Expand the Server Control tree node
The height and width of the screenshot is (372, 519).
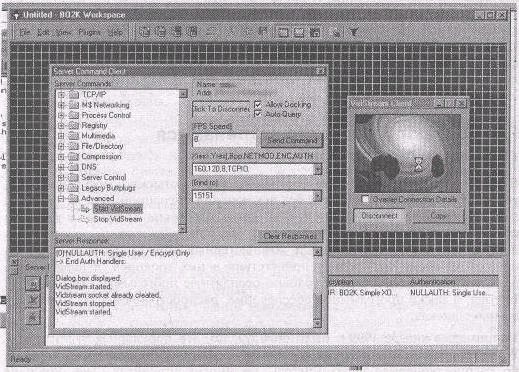pyautogui.click(x=61, y=177)
